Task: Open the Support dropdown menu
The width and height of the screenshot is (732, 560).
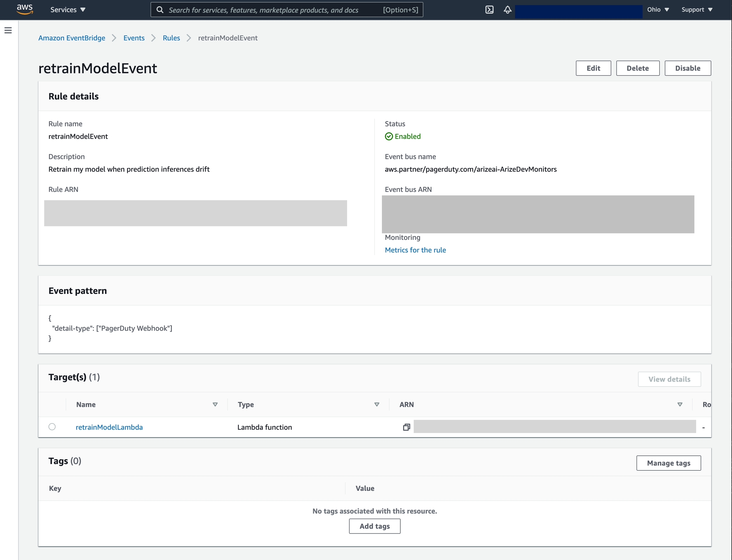Action: tap(697, 10)
